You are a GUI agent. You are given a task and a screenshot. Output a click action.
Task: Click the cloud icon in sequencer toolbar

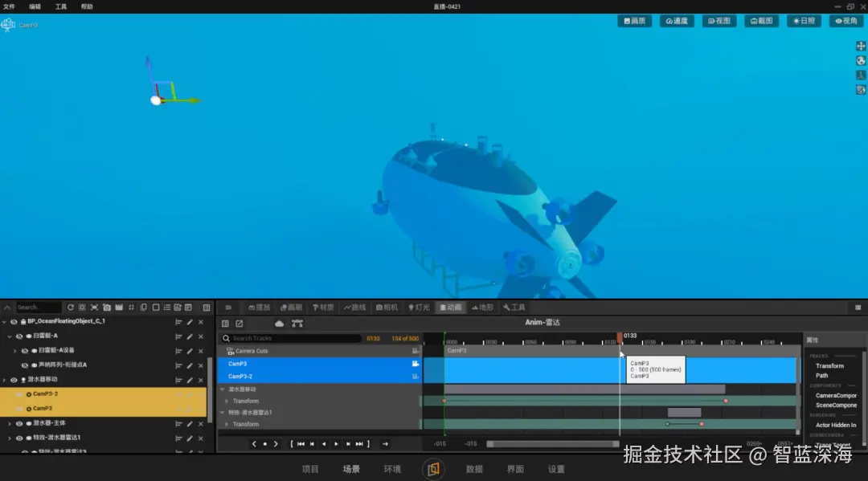coord(279,324)
